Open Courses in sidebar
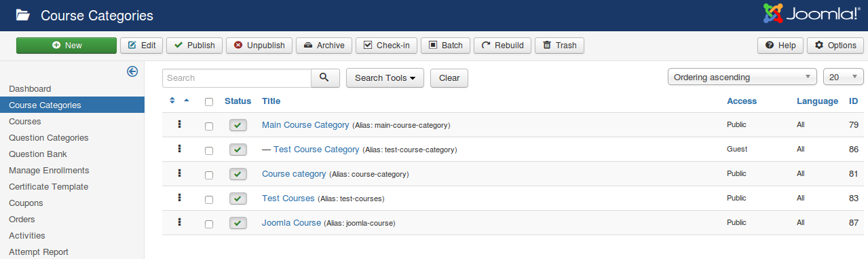868x259 pixels. (x=24, y=122)
